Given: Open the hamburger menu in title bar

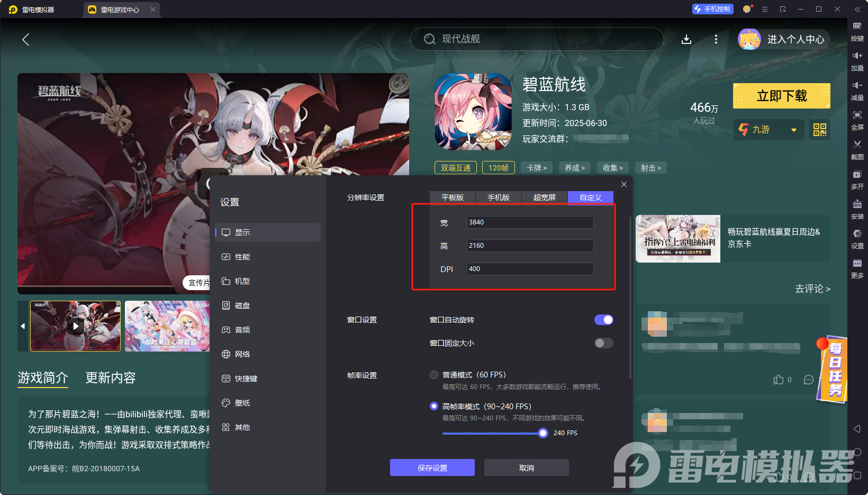Looking at the screenshot, I should pyautogui.click(x=765, y=9).
